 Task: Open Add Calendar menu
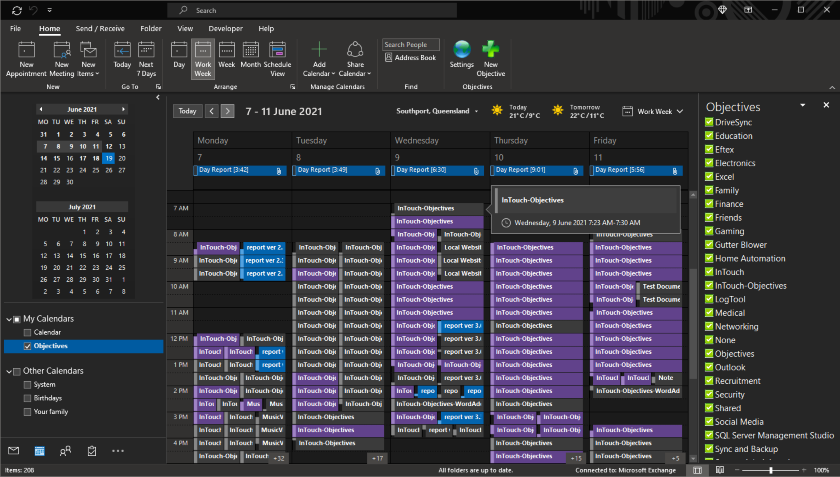point(319,59)
